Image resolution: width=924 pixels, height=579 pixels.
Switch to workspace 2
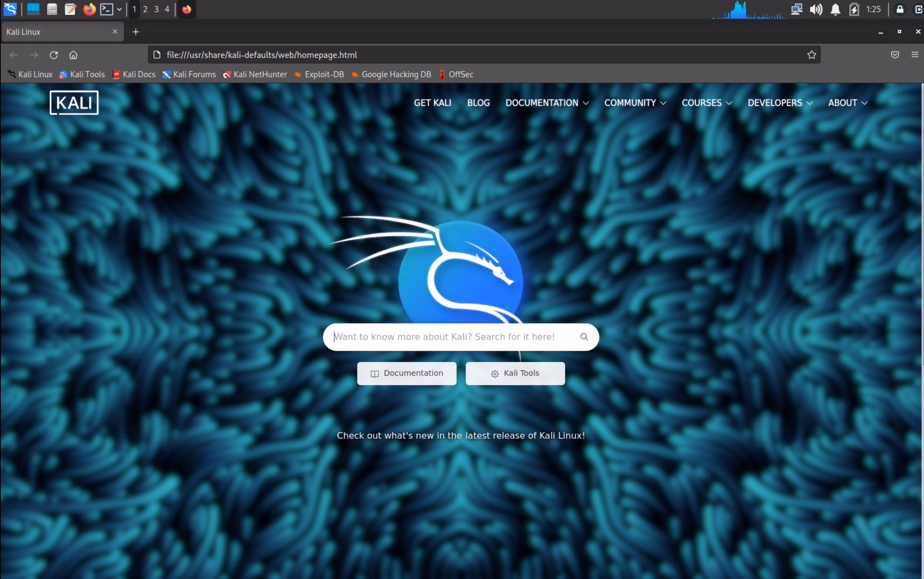tap(145, 9)
